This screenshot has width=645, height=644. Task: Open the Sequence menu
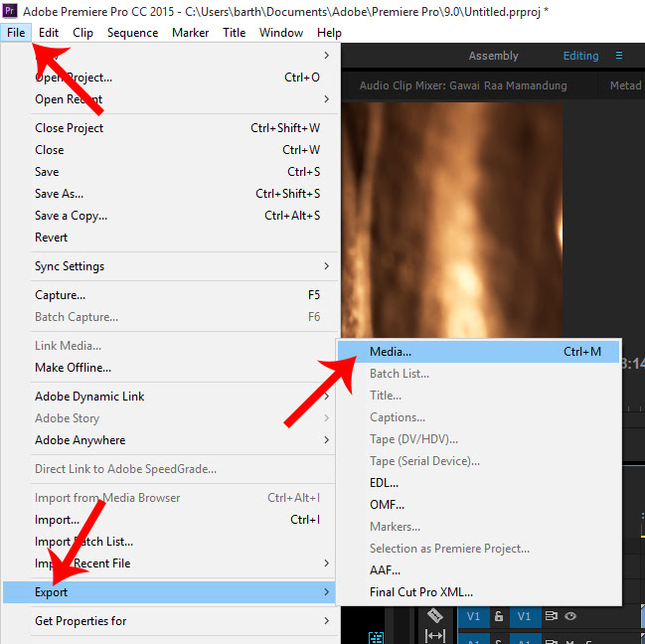click(x=132, y=33)
